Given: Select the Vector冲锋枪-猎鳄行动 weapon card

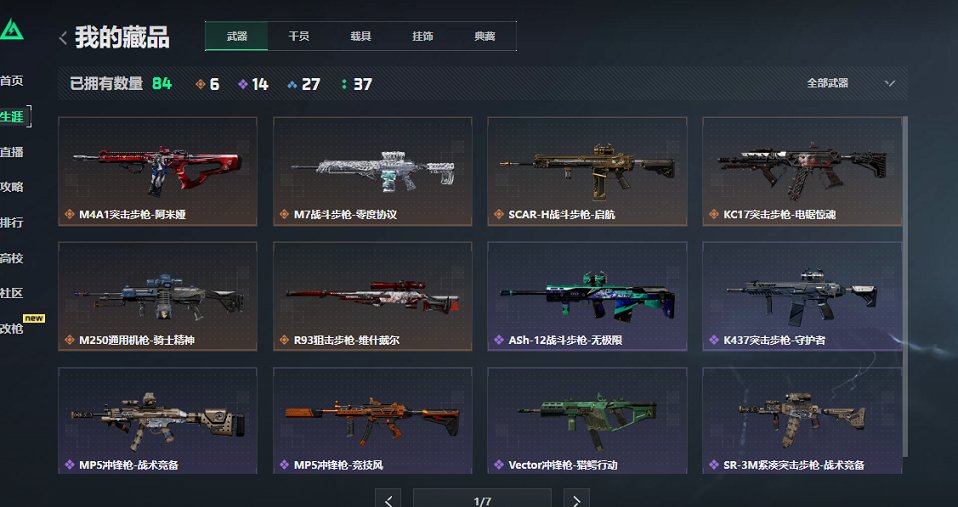Looking at the screenshot, I should 587,420.
